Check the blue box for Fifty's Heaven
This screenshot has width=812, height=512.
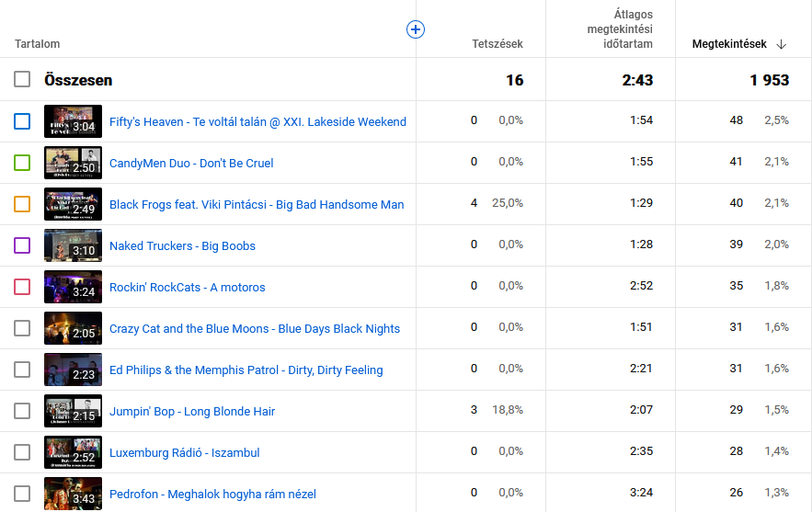coord(22,121)
